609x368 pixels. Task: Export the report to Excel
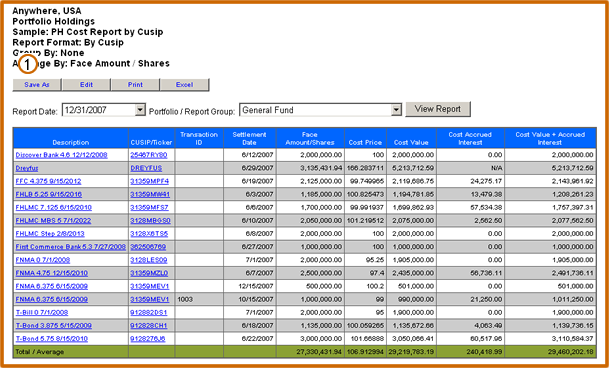coord(184,85)
